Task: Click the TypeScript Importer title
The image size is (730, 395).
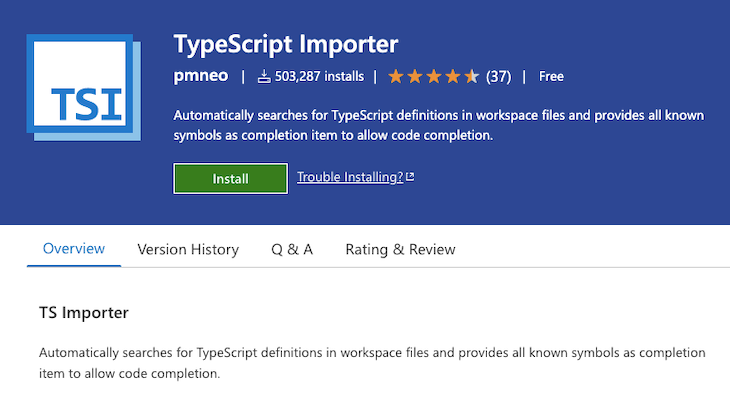Action: (286, 45)
